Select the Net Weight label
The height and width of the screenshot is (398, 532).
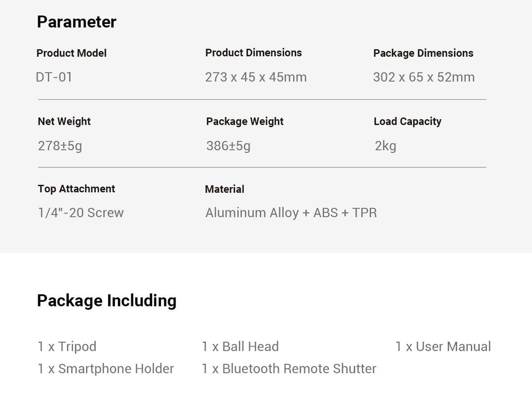coord(64,122)
